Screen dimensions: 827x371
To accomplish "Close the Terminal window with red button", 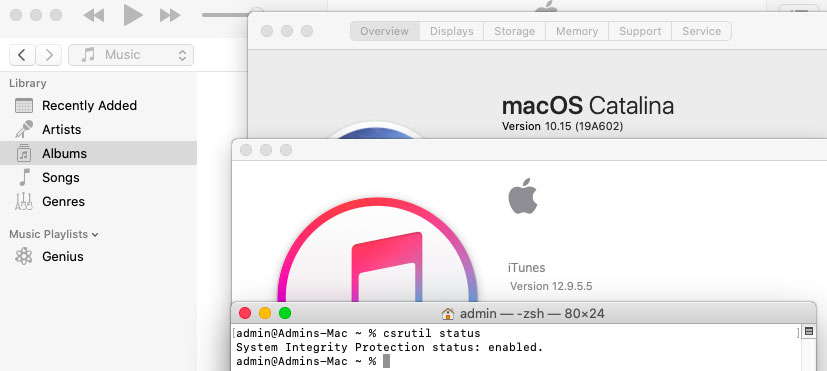I will coord(245,313).
